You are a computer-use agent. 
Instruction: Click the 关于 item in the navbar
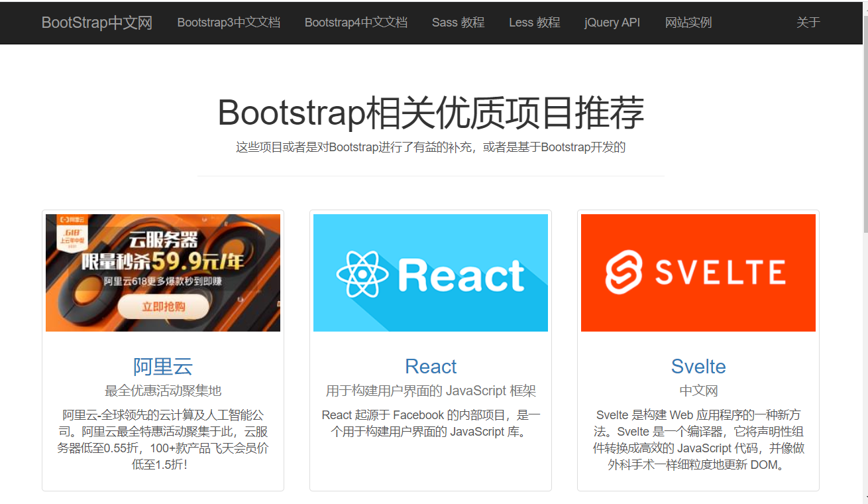tap(808, 22)
